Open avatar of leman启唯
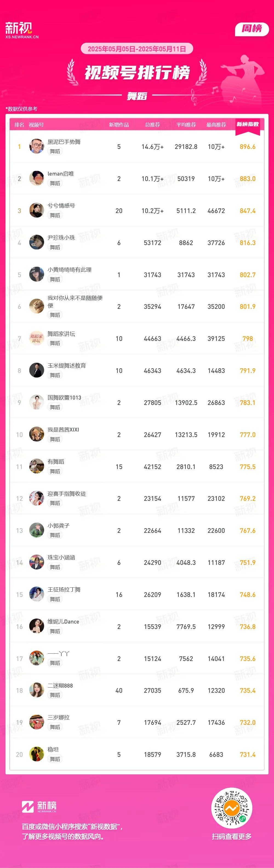 pos(36,178)
